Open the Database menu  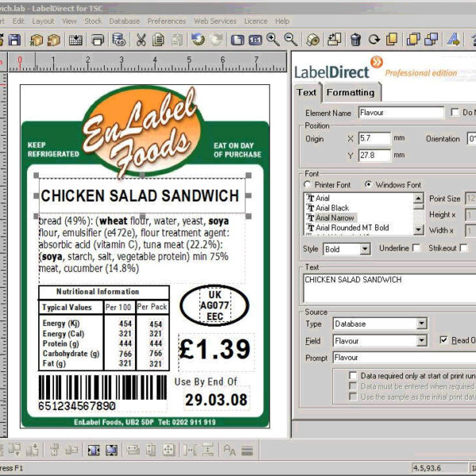[124, 21]
